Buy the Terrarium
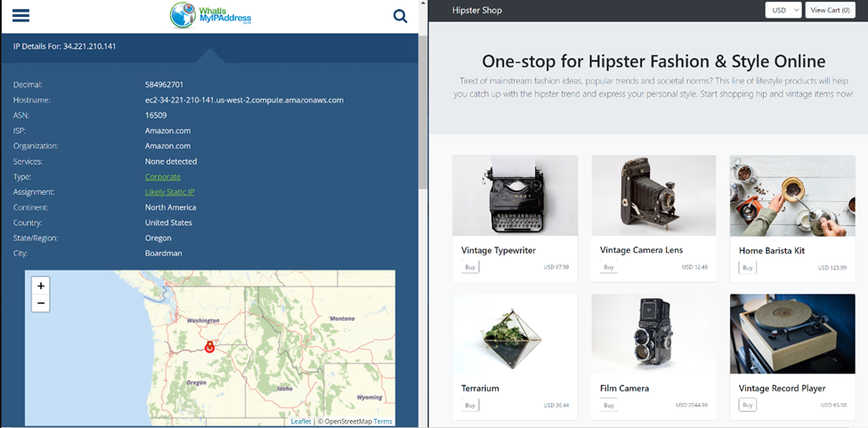Viewport: 868px width, 428px height. point(469,406)
